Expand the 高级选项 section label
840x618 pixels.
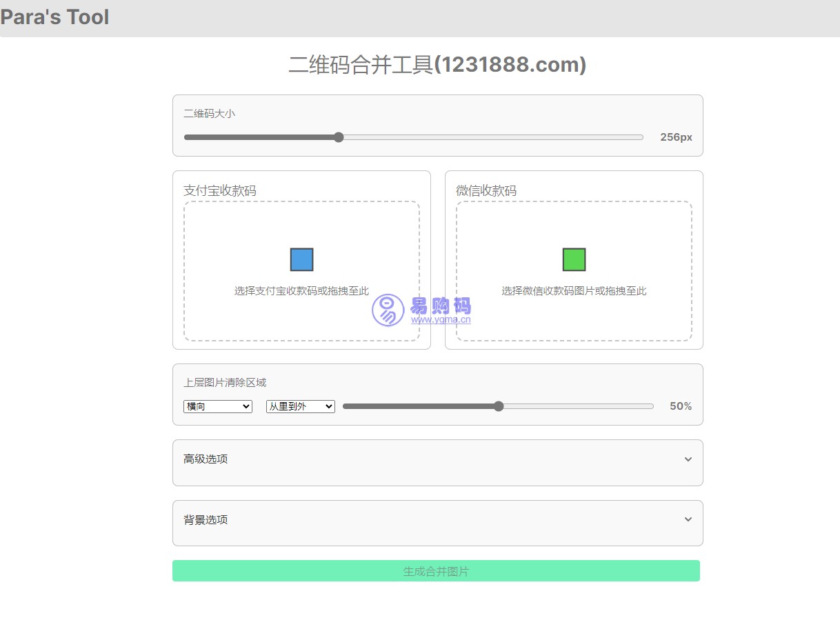206,459
